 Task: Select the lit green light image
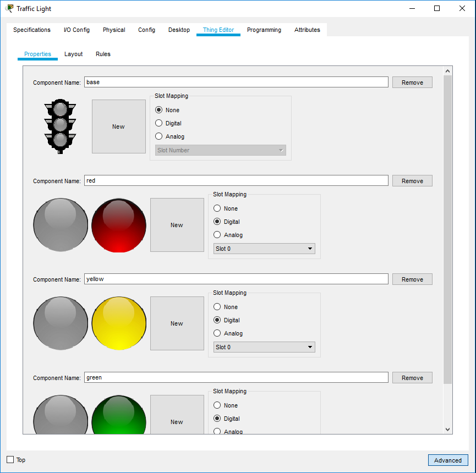coord(119,415)
